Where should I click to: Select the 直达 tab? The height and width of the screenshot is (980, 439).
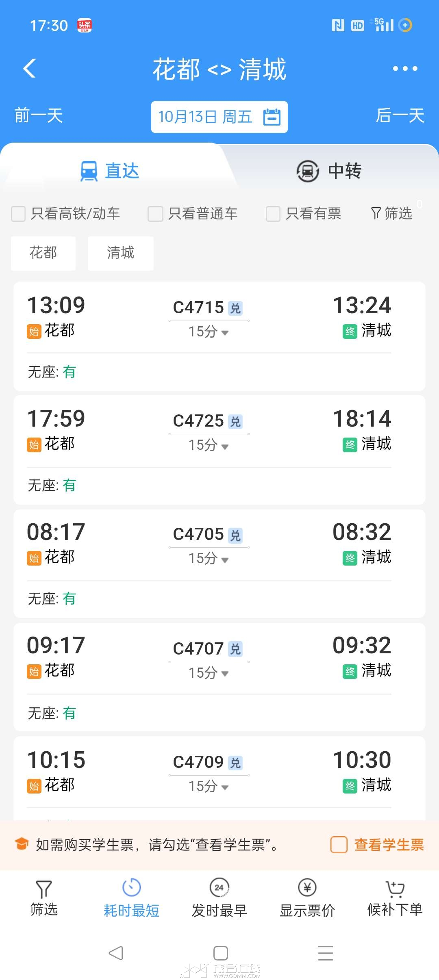[x=110, y=171]
